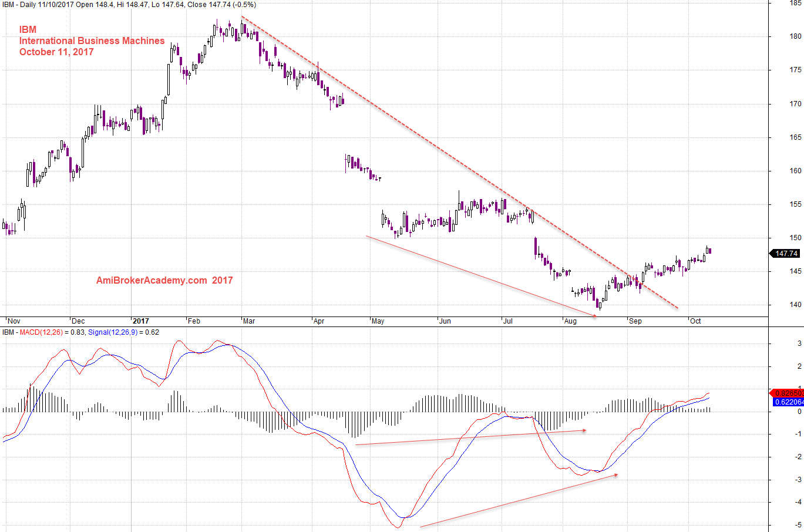Click the 170 price level on price axis
The width and height of the screenshot is (804, 532).
(795, 104)
